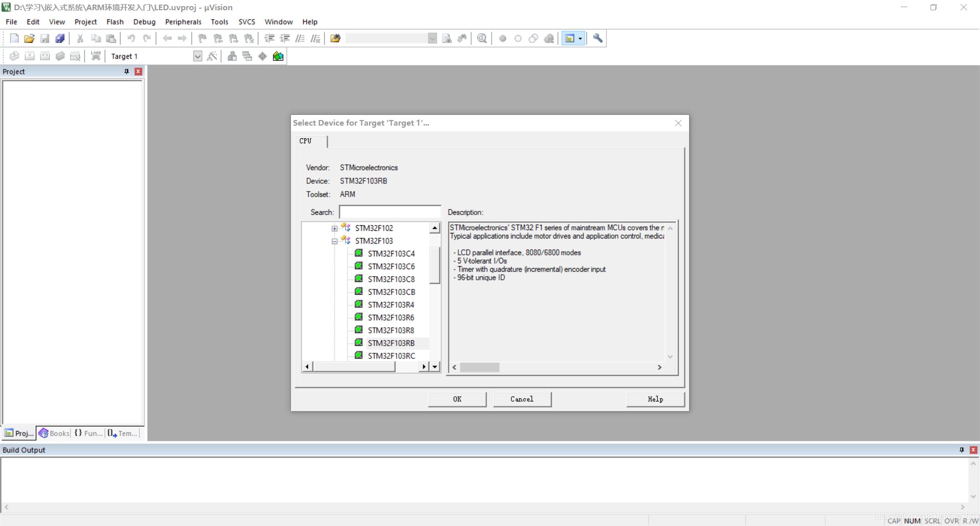Screen dimensions: 980x526
Task: Click the Indent selection icon
Action: (269, 38)
